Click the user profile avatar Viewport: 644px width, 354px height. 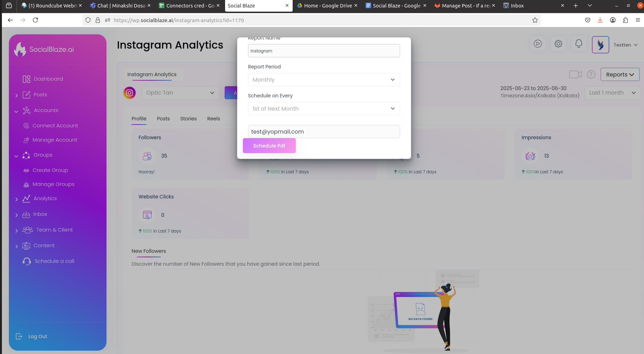coord(600,45)
